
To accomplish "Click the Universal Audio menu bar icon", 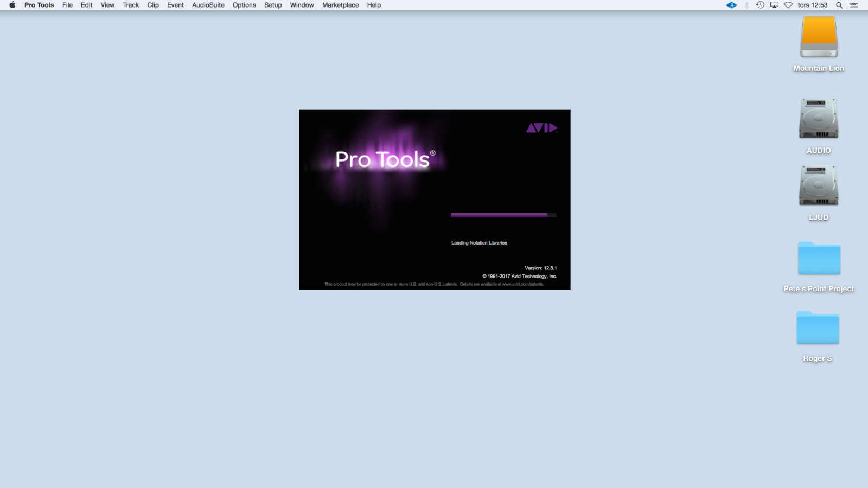I will tap(731, 5).
